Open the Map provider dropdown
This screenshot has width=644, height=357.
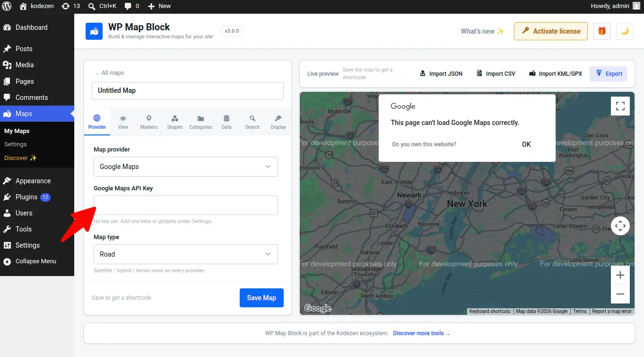pyautogui.click(x=186, y=167)
